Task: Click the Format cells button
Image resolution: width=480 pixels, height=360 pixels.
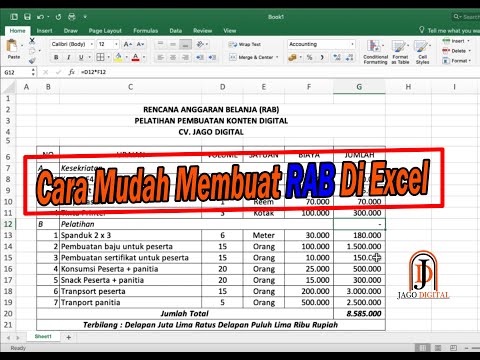Action: pos(456,61)
